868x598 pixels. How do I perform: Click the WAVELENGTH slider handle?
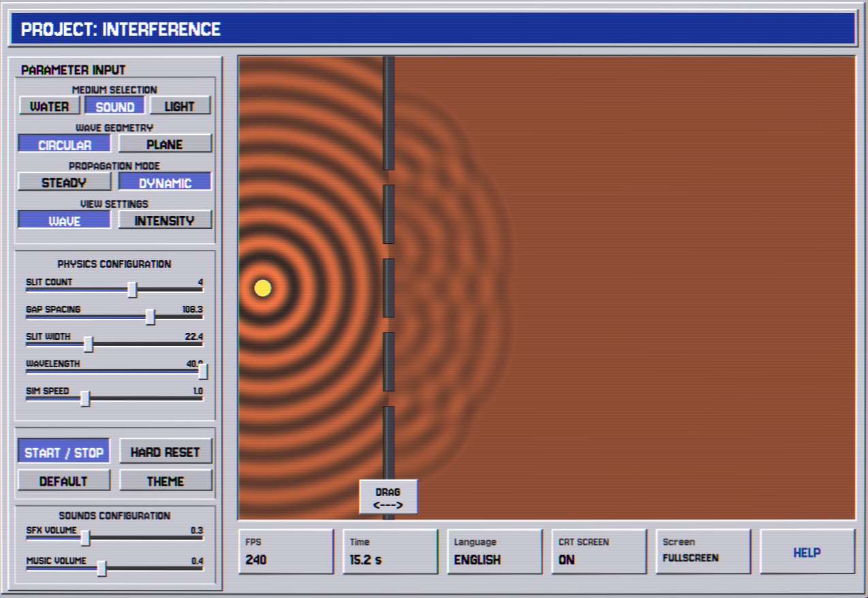point(203,372)
